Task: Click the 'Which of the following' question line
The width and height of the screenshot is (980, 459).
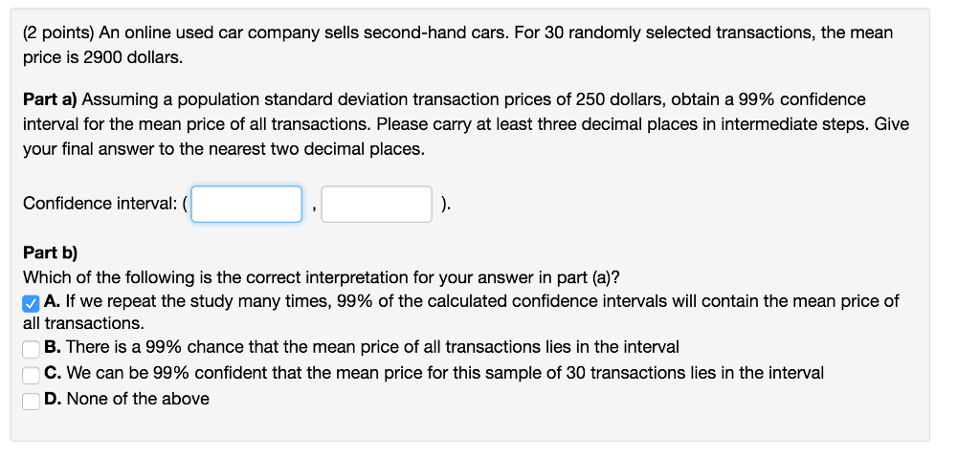Action: 322,277
